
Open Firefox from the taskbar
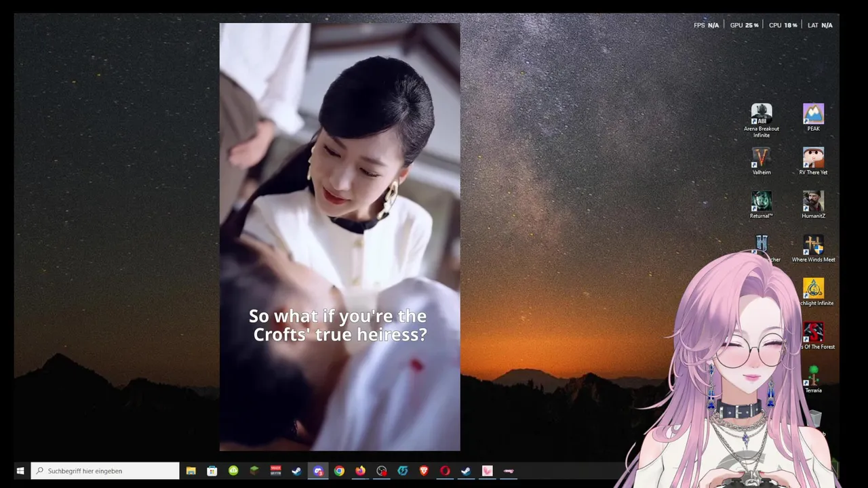(360, 471)
